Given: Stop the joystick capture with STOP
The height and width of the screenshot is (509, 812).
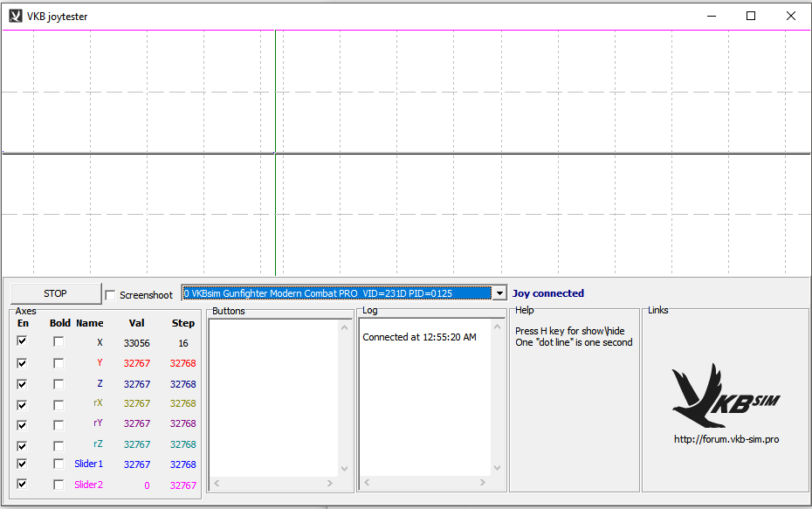Looking at the screenshot, I should 55,293.
